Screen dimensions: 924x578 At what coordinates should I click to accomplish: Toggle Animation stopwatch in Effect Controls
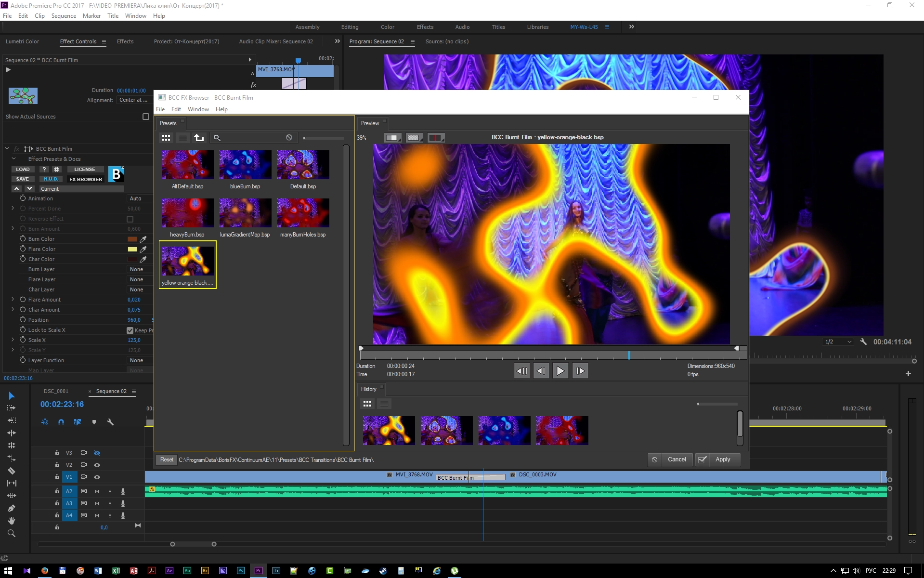click(x=23, y=198)
